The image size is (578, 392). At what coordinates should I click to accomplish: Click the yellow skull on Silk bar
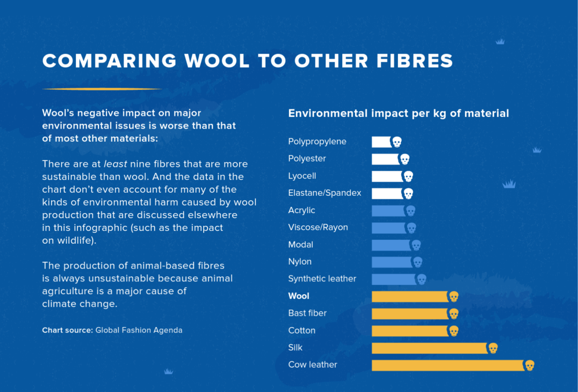click(493, 348)
